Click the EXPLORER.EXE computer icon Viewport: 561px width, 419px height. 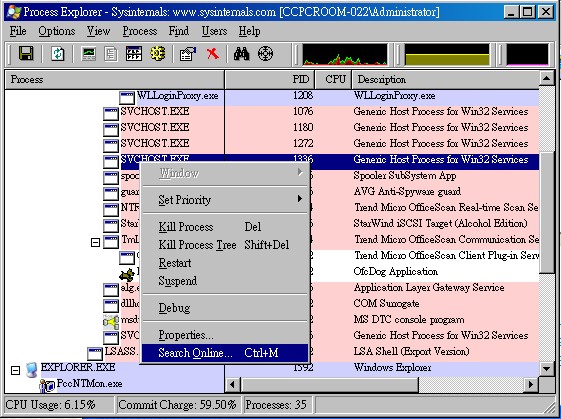[31, 370]
